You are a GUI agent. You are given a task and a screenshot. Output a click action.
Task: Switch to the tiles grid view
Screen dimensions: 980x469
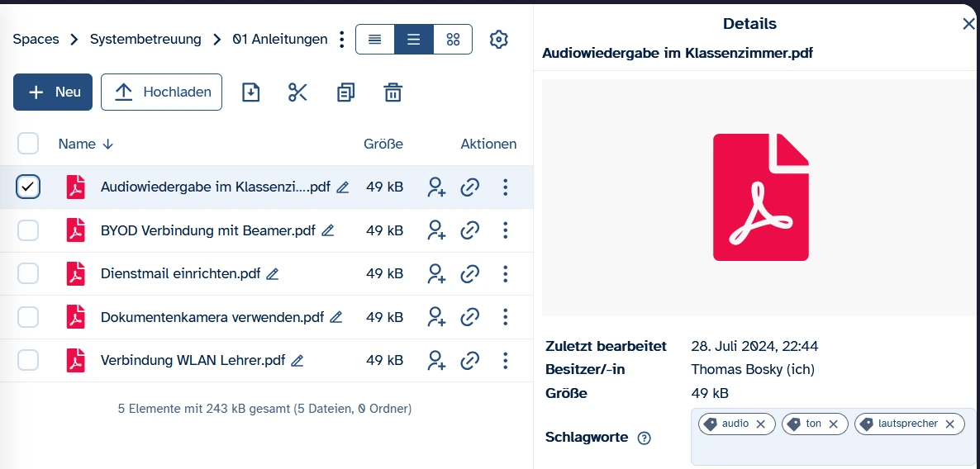click(453, 39)
